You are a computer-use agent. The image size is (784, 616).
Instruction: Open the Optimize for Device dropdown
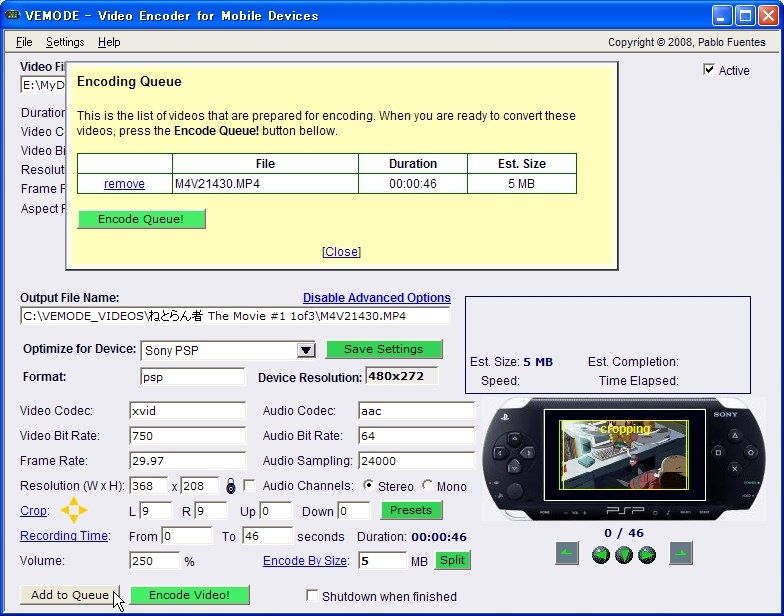click(306, 350)
